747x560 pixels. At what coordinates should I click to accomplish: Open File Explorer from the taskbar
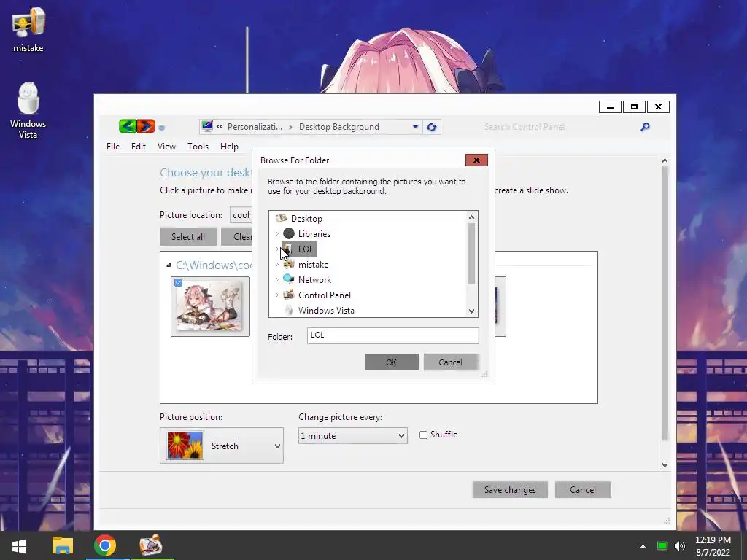click(x=63, y=545)
